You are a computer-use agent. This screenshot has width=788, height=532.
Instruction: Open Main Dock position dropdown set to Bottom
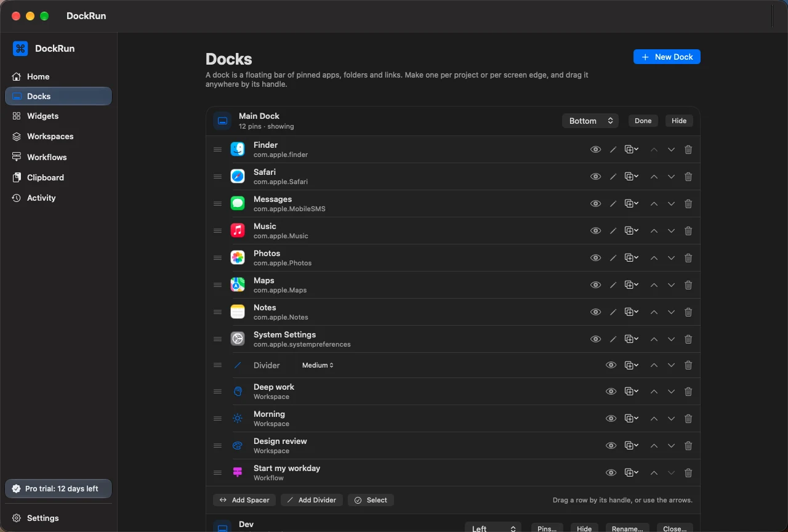pos(590,121)
